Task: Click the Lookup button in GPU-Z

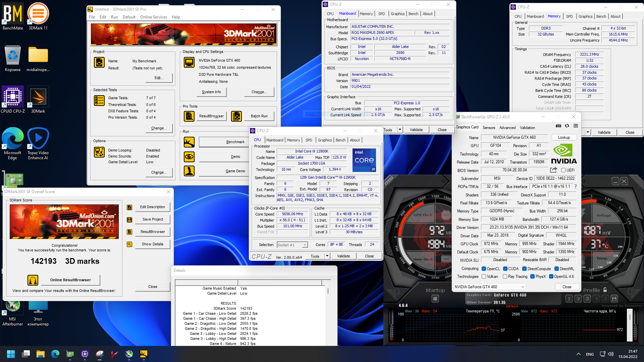Action: 564,137
